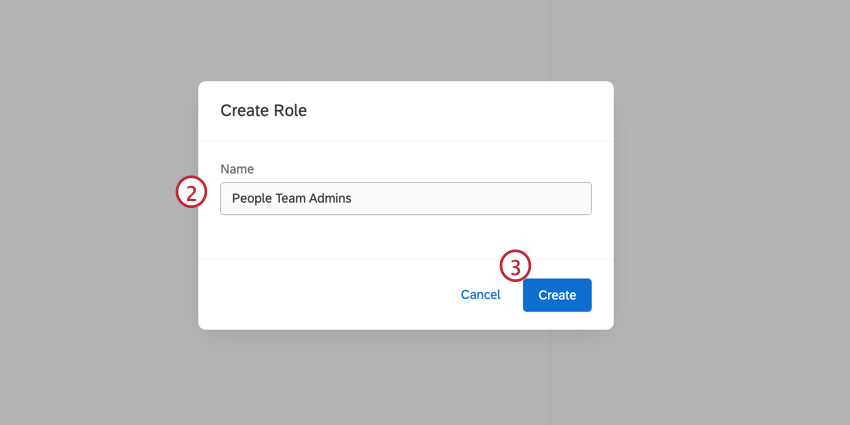Click the "Create Role" dialog title
Screen dimensions: 850x425
[263, 110]
